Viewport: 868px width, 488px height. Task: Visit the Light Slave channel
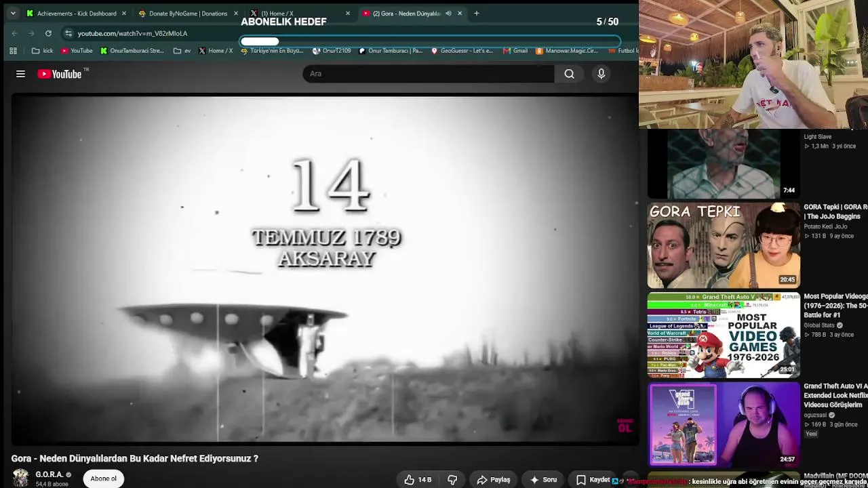pyautogui.click(x=817, y=137)
